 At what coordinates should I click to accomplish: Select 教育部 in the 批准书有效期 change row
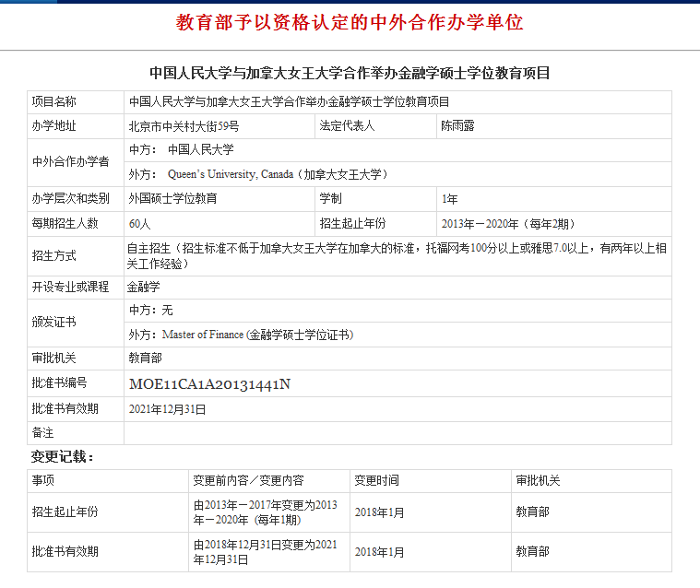pos(532,551)
